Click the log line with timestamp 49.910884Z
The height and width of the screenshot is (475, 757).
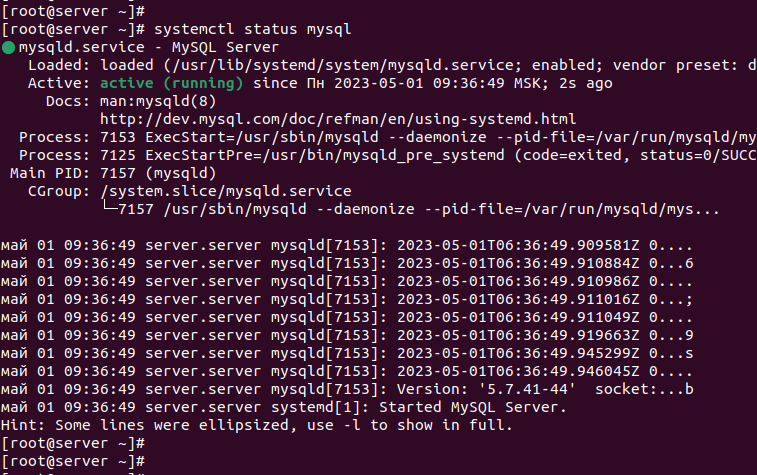coord(347,263)
